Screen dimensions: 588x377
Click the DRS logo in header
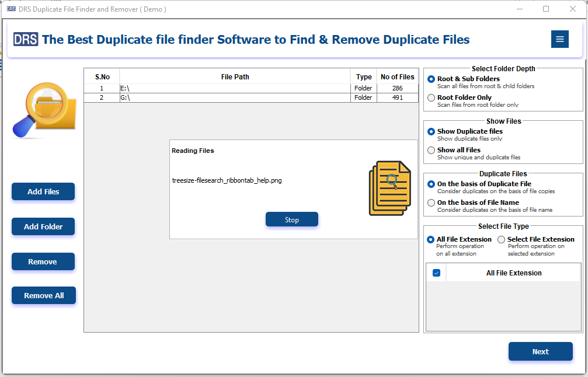pyautogui.click(x=26, y=39)
